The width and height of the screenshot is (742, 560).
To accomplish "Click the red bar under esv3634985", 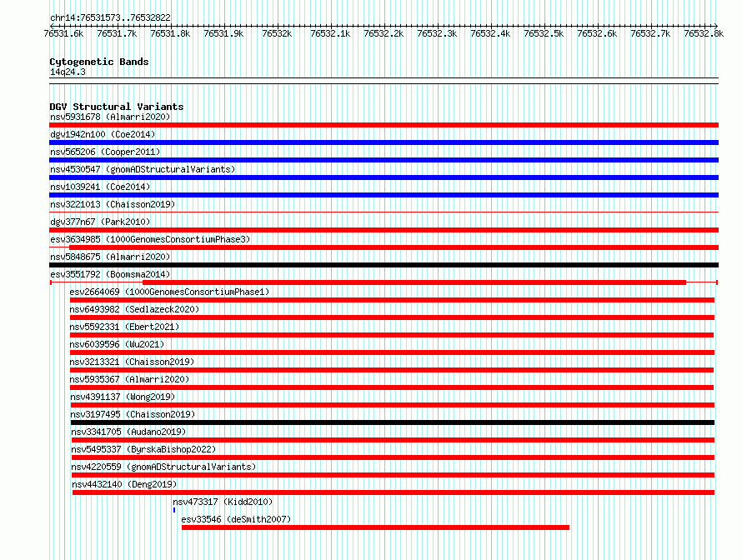I will (x=394, y=247).
